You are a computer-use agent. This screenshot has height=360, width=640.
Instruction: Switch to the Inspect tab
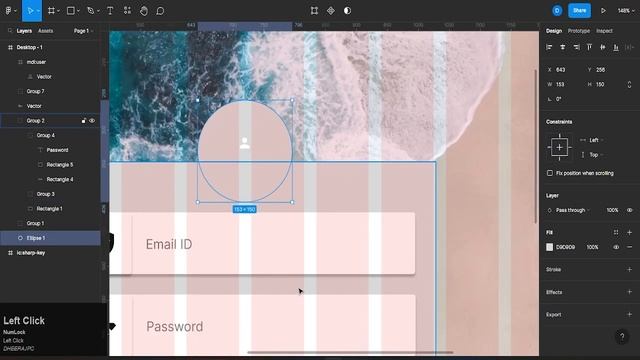604,31
